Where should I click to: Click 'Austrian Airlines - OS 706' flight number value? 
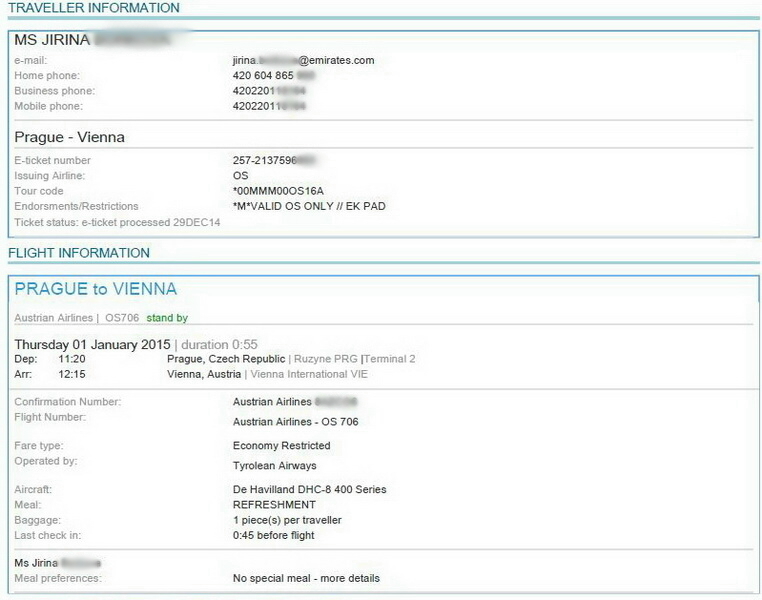(295, 422)
